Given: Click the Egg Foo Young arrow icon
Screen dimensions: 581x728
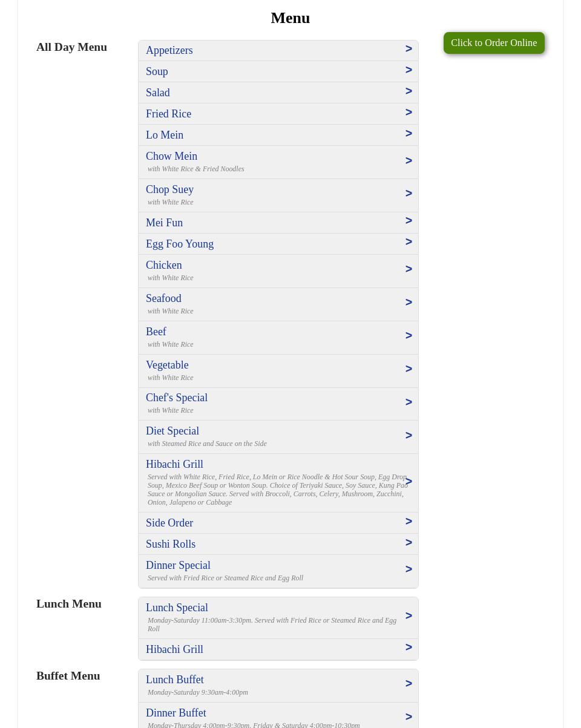Looking at the screenshot, I should click(x=409, y=242).
